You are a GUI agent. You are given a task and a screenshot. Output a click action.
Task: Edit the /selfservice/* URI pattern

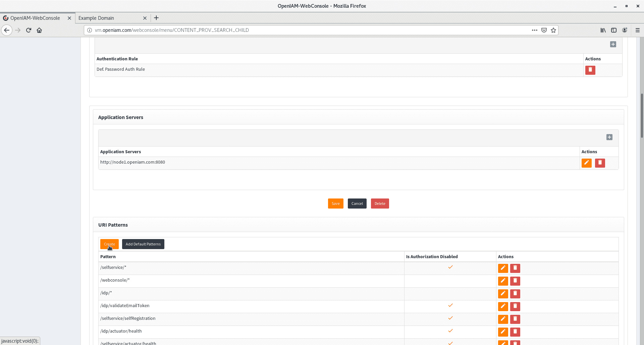pyautogui.click(x=503, y=268)
